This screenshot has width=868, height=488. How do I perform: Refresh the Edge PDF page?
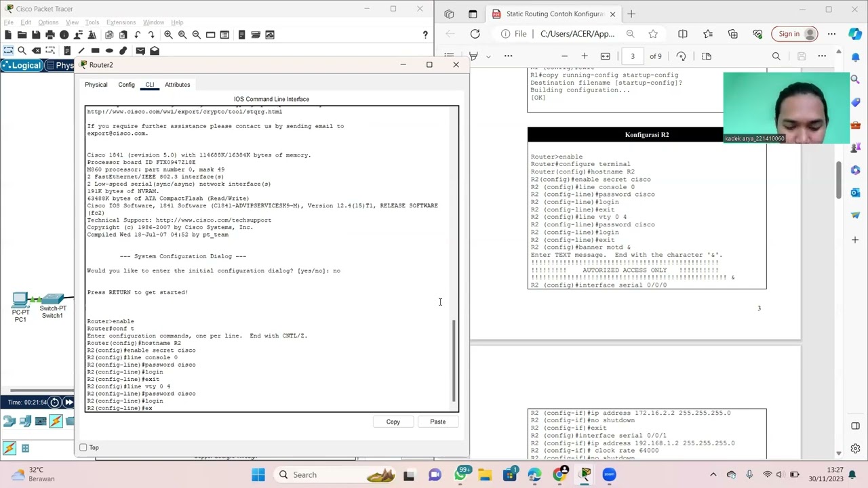(x=475, y=34)
